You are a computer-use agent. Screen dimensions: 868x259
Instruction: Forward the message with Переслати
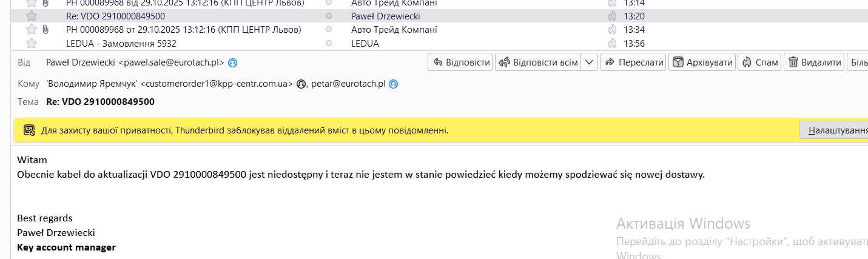click(x=633, y=62)
